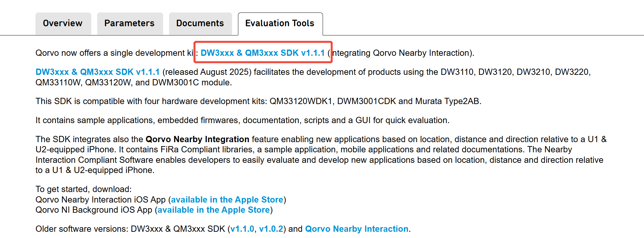644x238 pixels.
Task: Click the "To get started, download:" line
Action: [83, 189]
